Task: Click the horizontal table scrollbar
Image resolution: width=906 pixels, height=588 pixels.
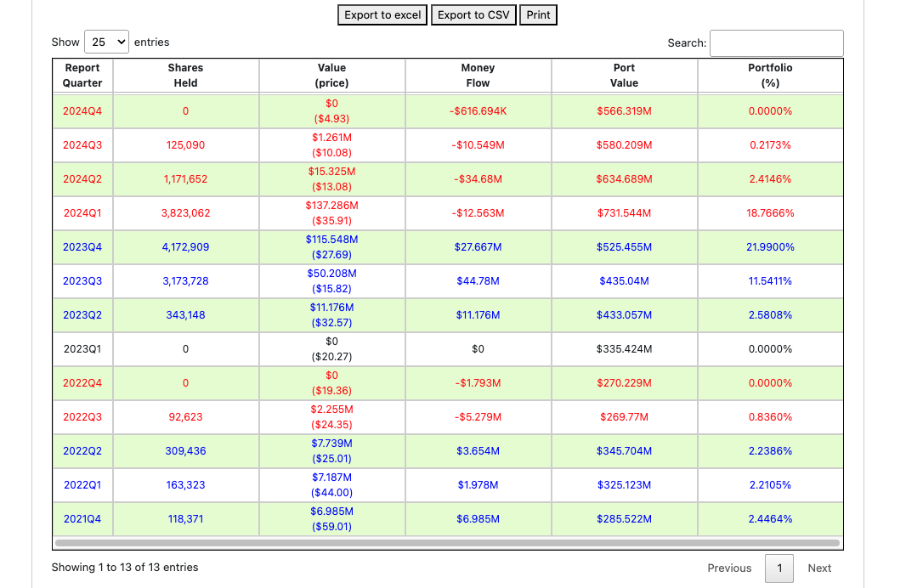Action: pos(447,543)
